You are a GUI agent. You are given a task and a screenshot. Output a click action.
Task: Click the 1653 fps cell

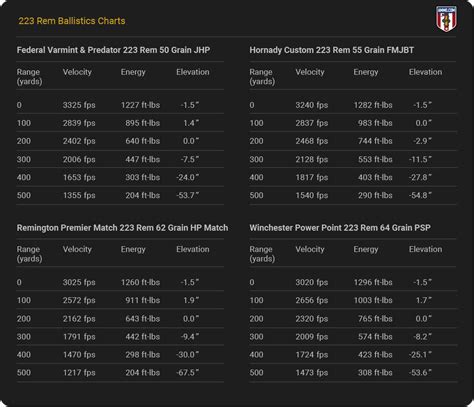point(79,177)
